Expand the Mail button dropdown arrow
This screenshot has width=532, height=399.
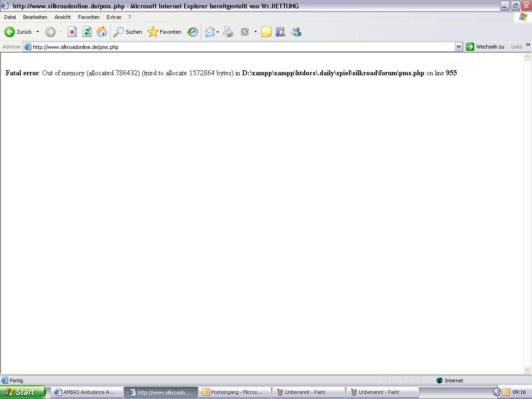point(218,32)
